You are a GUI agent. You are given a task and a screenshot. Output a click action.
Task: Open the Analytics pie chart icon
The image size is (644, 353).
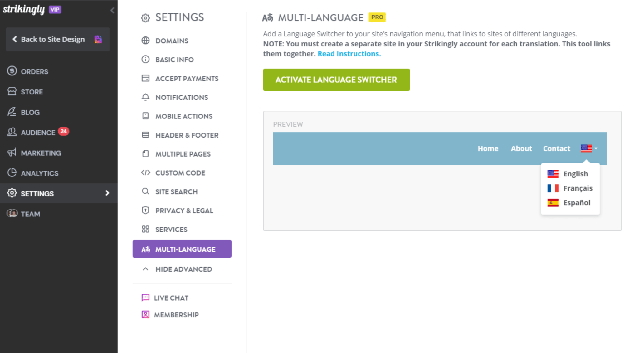(x=12, y=173)
